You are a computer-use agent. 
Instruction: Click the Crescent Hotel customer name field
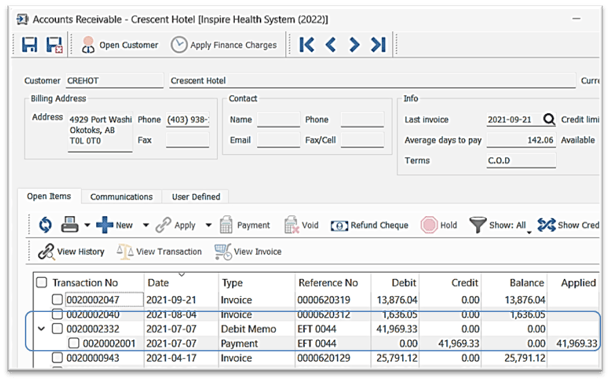[x=372, y=81]
